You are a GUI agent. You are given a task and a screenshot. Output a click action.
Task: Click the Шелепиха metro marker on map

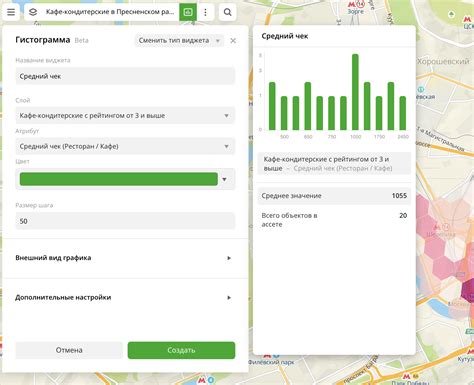[441, 227]
